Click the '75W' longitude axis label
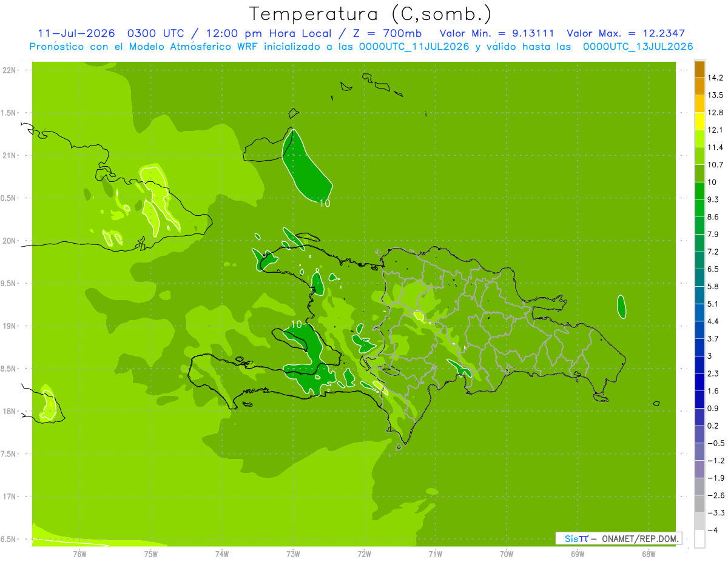Image resolution: width=728 pixels, height=562 pixels. pos(151,554)
